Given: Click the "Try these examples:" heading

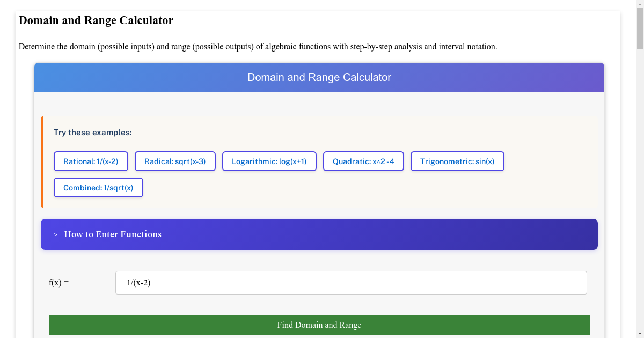Looking at the screenshot, I should (93, 133).
